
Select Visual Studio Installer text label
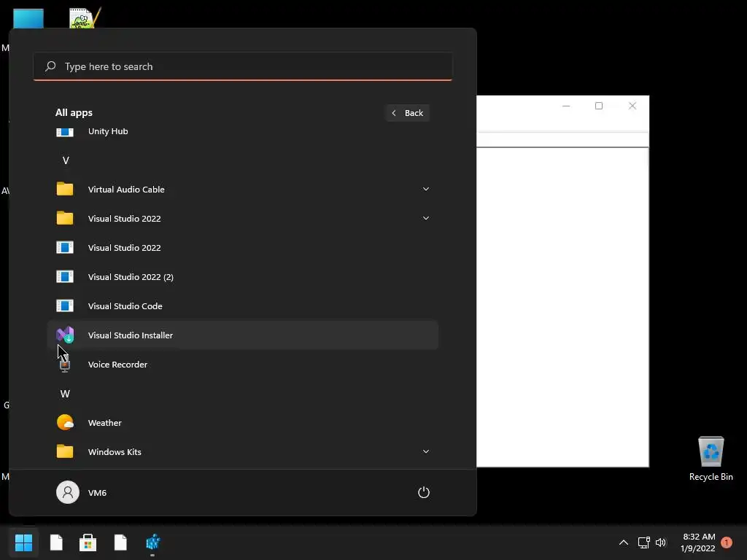click(131, 335)
